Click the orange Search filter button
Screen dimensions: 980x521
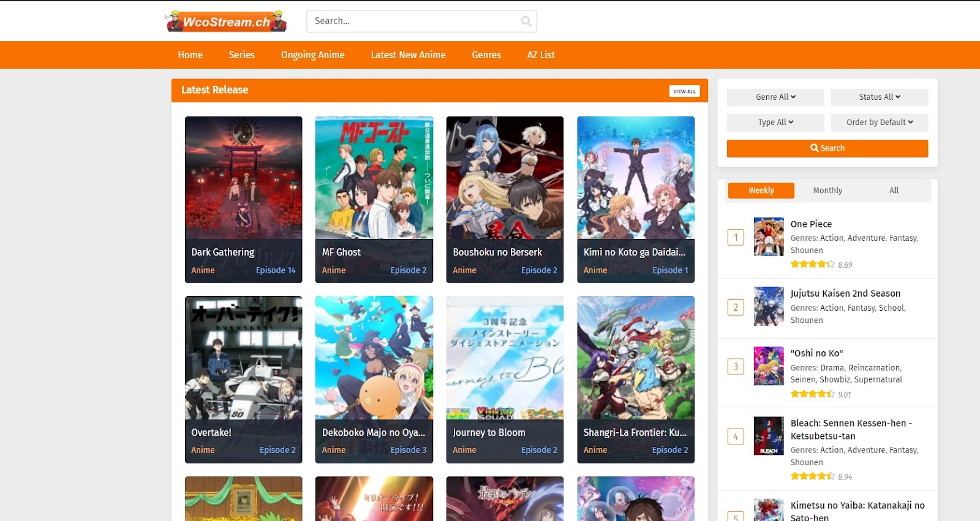[x=827, y=148]
